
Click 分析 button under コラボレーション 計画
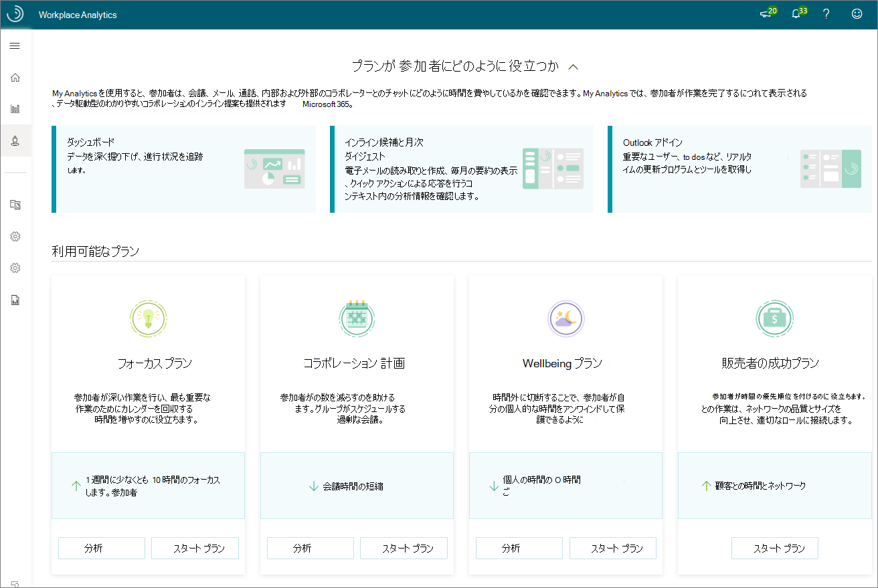[x=311, y=548]
